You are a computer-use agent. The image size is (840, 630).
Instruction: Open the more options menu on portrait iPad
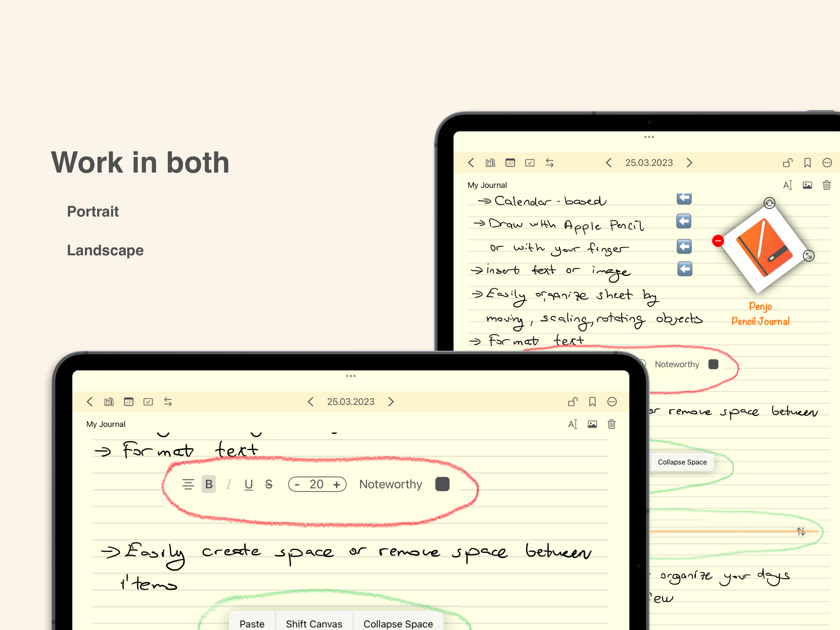(827, 163)
